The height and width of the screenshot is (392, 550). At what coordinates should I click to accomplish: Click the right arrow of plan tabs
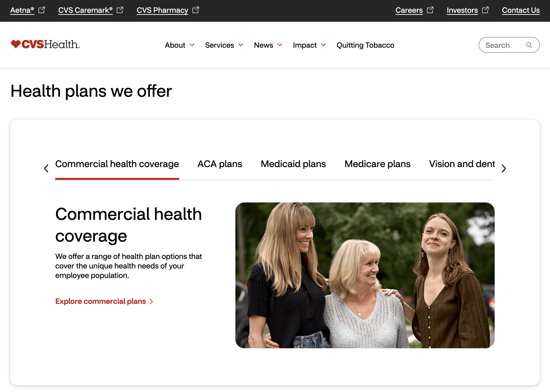coord(504,168)
